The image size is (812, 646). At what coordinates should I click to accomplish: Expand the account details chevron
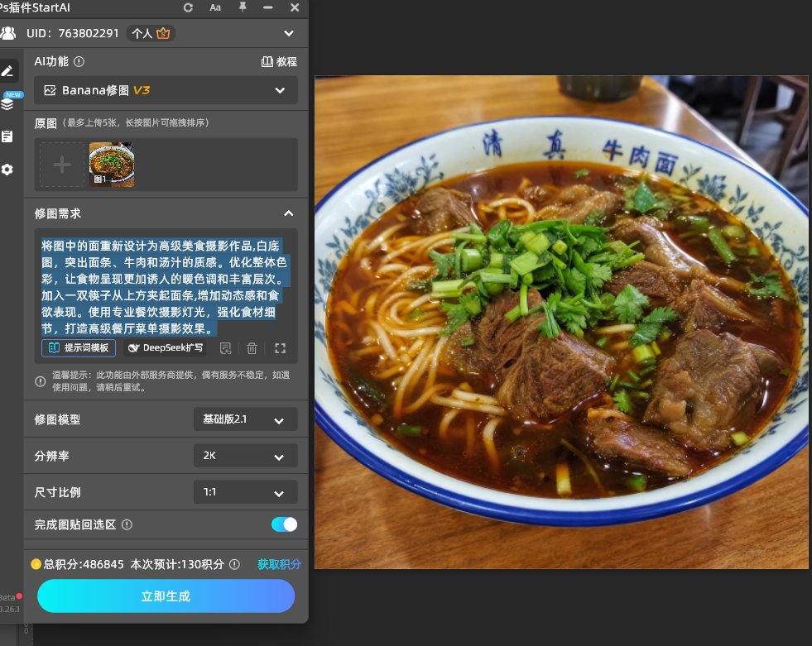pyautogui.click(x=288, y=33)
